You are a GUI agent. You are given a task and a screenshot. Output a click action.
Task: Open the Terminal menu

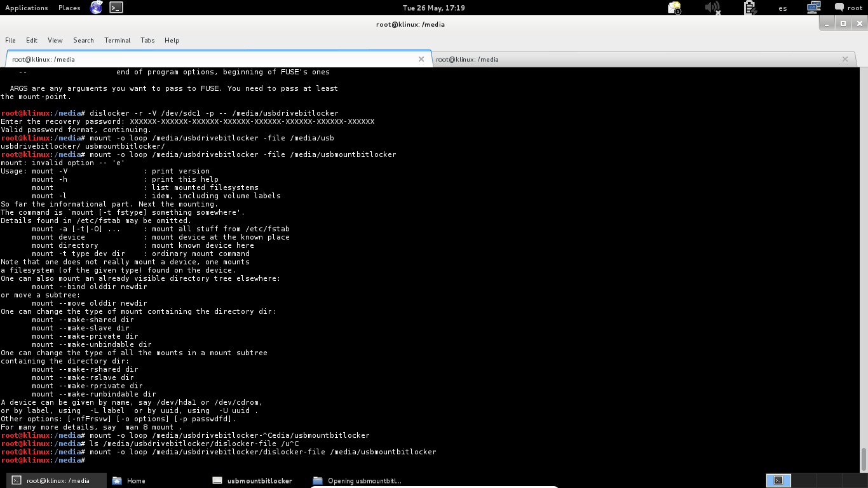click(x=118, y=40)
